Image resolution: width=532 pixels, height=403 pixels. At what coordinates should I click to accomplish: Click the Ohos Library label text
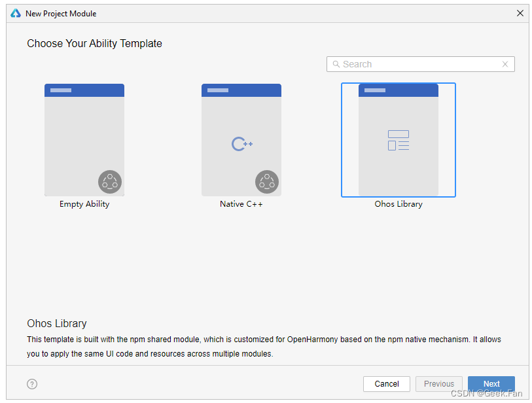pyautogui.click(x=398, y=203)
